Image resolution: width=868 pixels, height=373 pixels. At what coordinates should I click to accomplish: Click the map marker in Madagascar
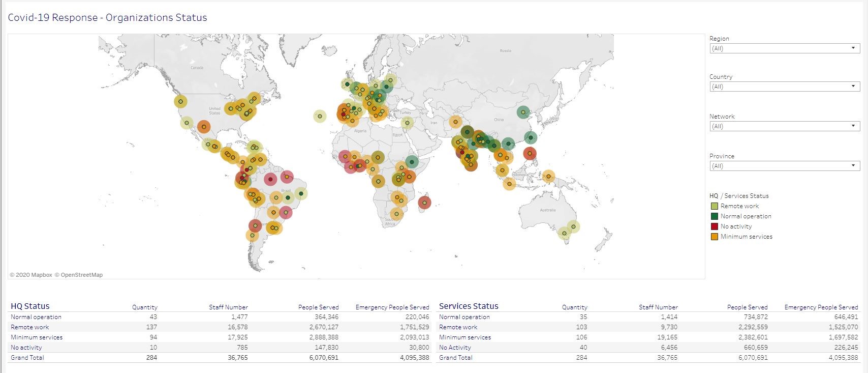424,203
